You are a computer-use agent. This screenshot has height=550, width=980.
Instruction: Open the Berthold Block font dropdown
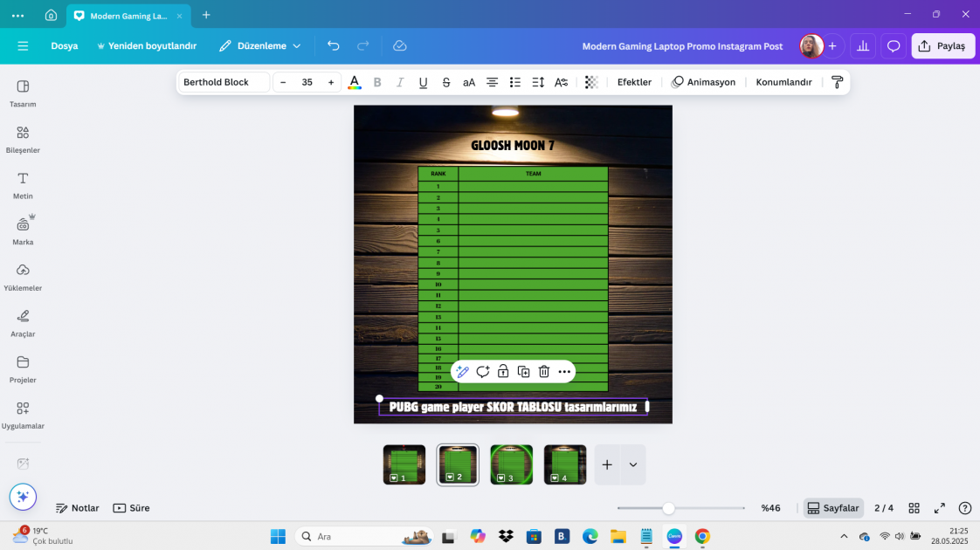click(224, 82)
